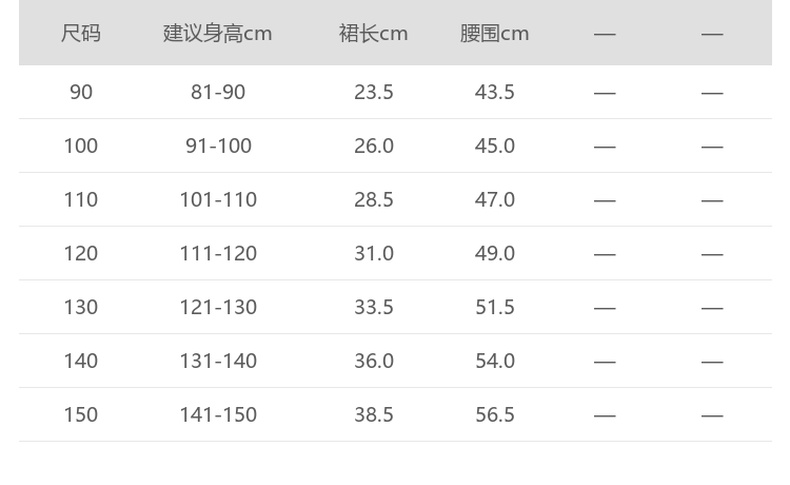Click height range 101-110
The width and height of the screenshot is (790, 485).
(x=218, y=200)
